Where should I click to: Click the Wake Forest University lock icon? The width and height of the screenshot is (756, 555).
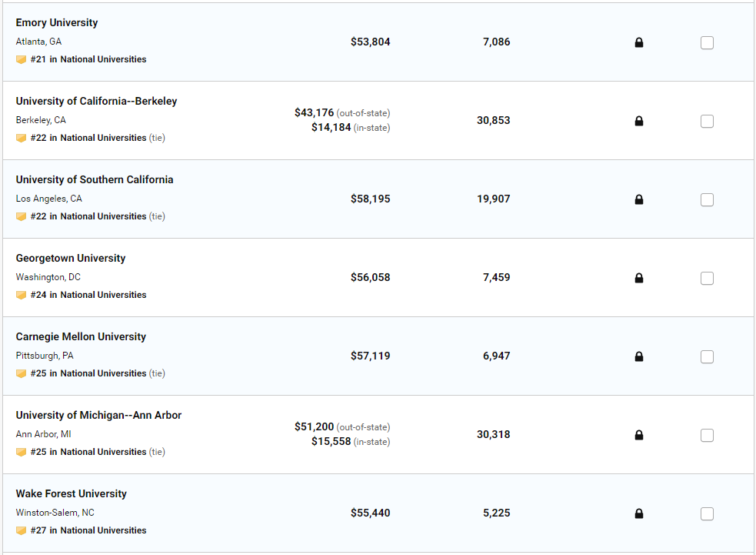[x=638, y=514]
